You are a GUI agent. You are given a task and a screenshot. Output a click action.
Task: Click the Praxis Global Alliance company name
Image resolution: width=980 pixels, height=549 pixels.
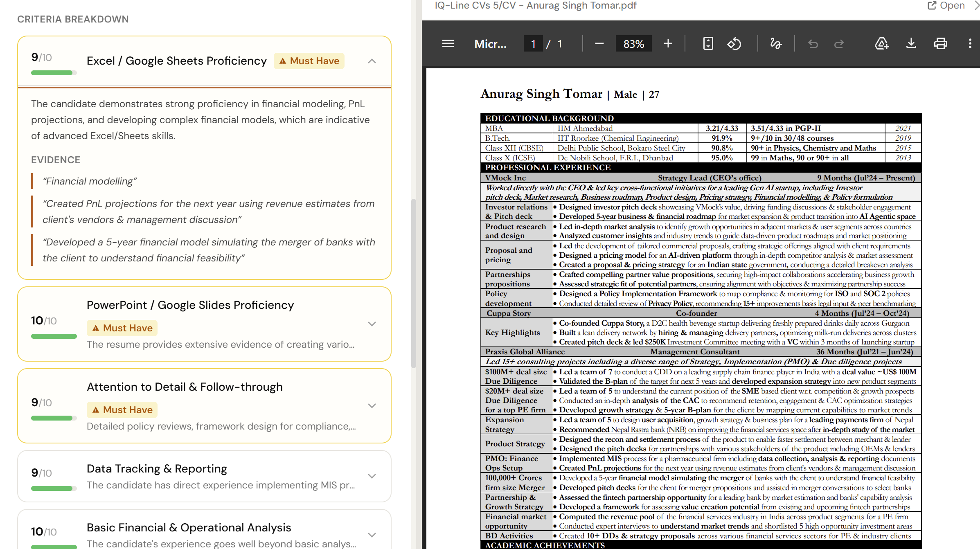tap(525, 352)
